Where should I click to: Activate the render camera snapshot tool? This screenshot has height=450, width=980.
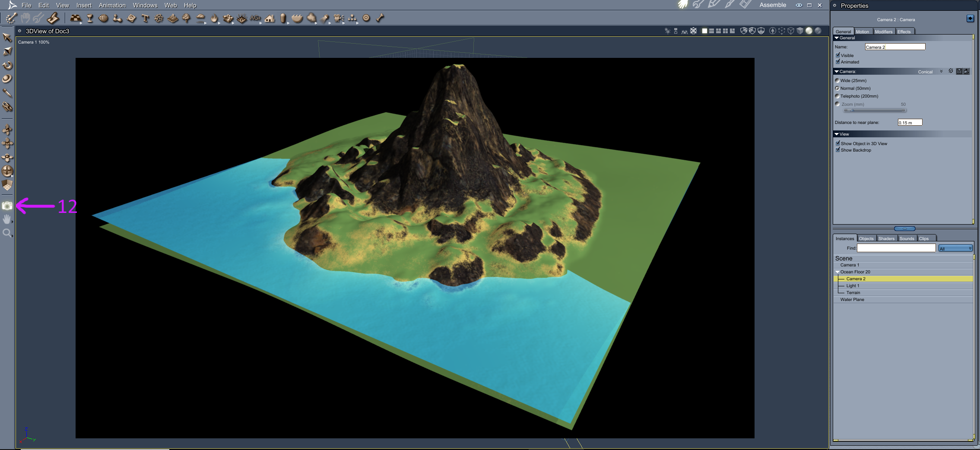pos(7,206)
